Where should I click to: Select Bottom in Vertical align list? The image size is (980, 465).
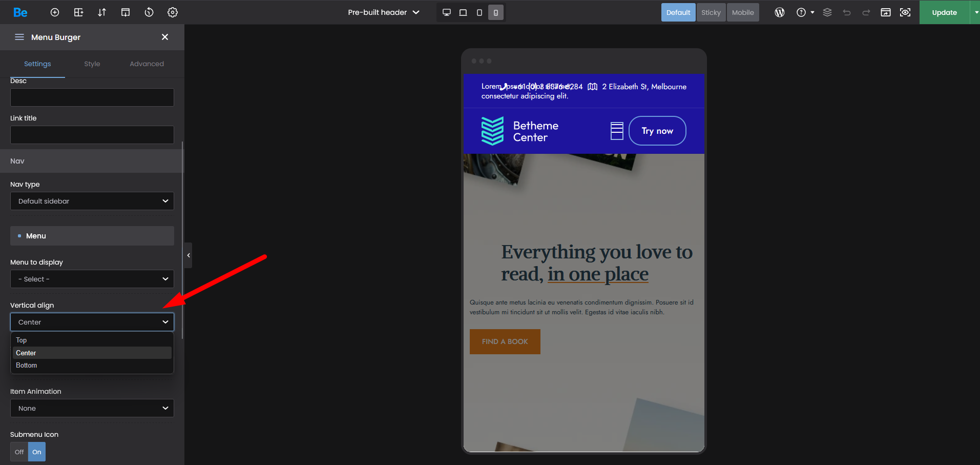27,366
